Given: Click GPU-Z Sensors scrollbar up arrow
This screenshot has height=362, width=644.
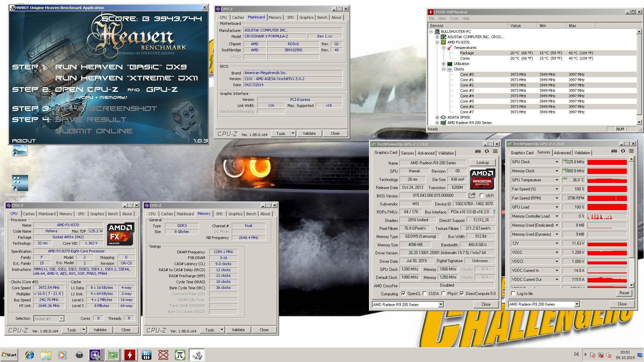Looking at the screenshot, I should (x=631, y=160).
